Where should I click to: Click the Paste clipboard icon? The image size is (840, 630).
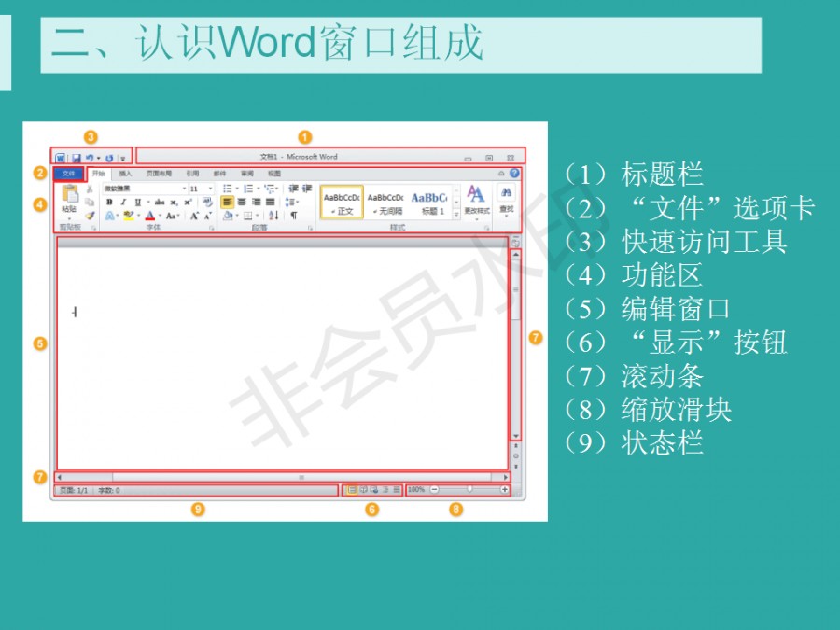pyautogui.click(x=70, y=195)
